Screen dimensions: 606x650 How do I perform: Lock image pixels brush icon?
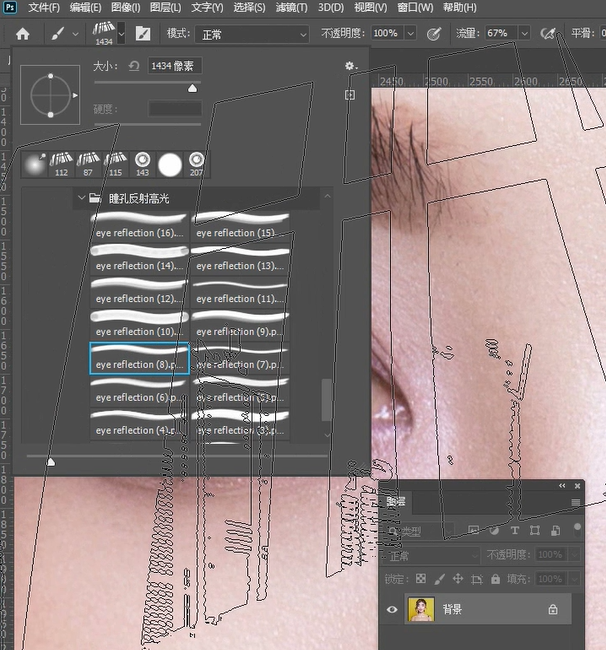(x=439, y=579)
